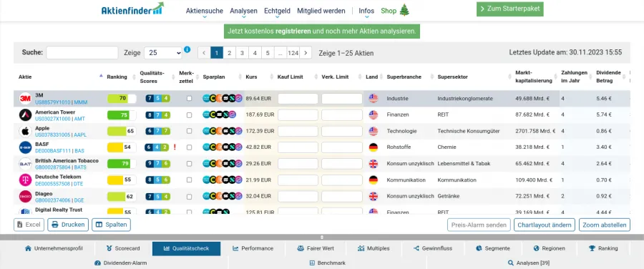This screenshot has width=644, height=269.
Task: Open the Deutsche Telekom logo
Action: (x=26, y=180)
